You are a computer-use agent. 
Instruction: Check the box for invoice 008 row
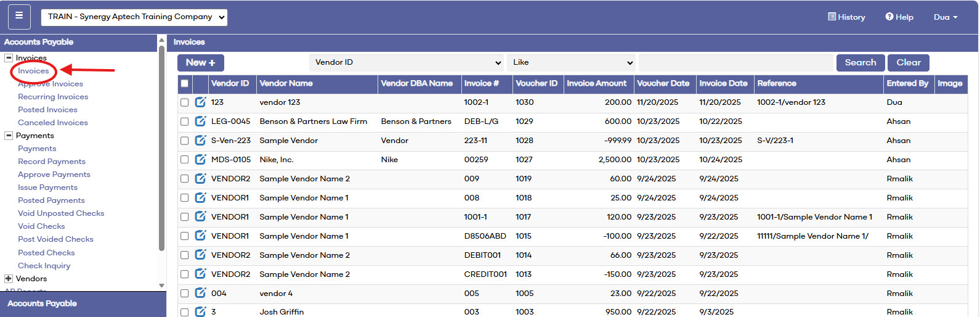(x=185, y=198)
